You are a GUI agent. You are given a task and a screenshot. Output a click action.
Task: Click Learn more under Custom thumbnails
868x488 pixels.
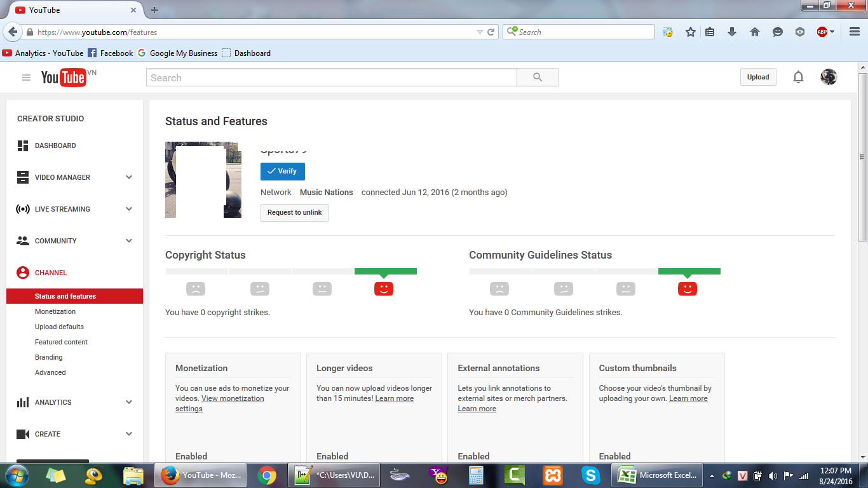(688, 398)
